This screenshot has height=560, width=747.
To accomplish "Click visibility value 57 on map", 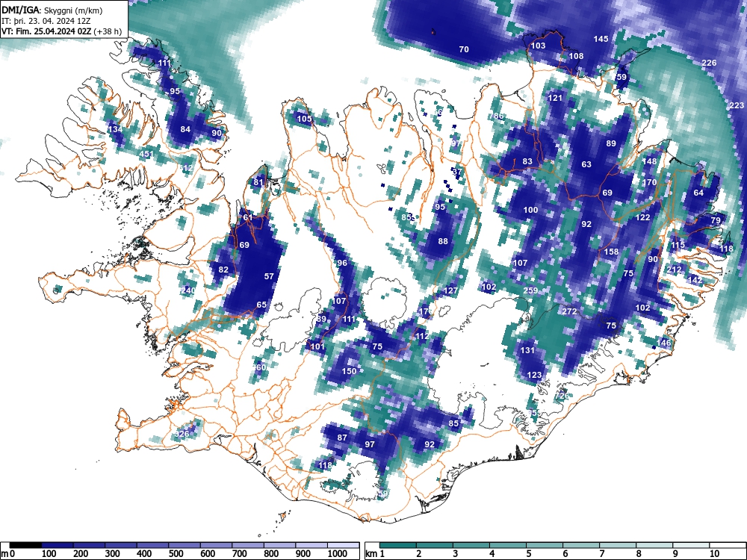I will (269, 276).
